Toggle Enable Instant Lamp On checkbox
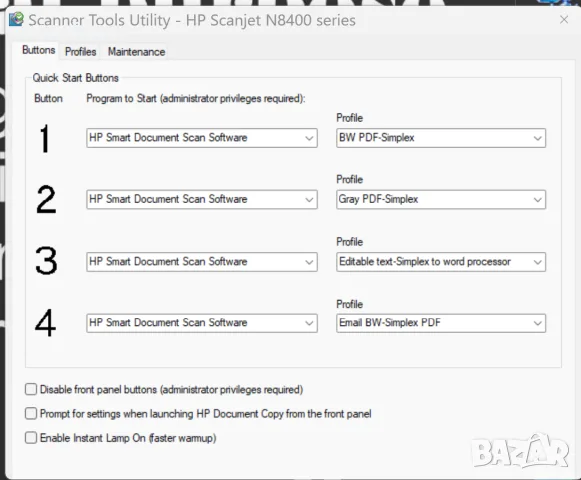 click(x=31, y=438)
